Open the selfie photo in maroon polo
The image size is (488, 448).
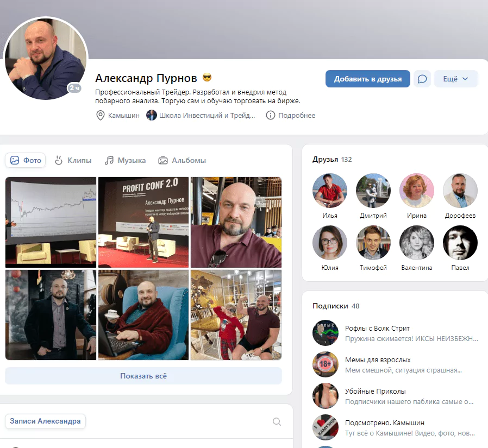236,222
